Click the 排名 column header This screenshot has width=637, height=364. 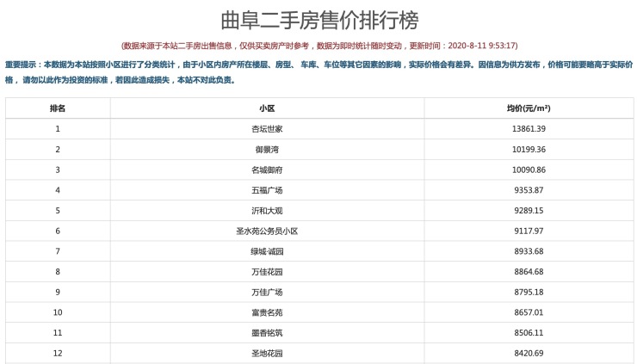point(58,108)
